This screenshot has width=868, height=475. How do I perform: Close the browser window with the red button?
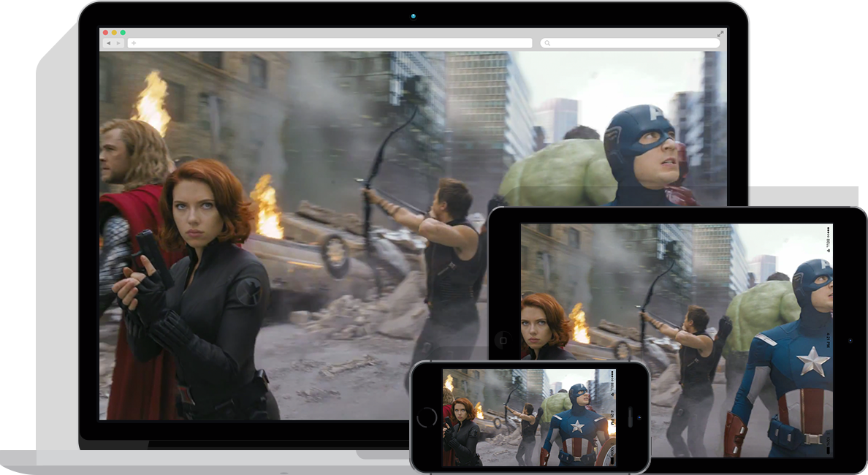[106, 33]
